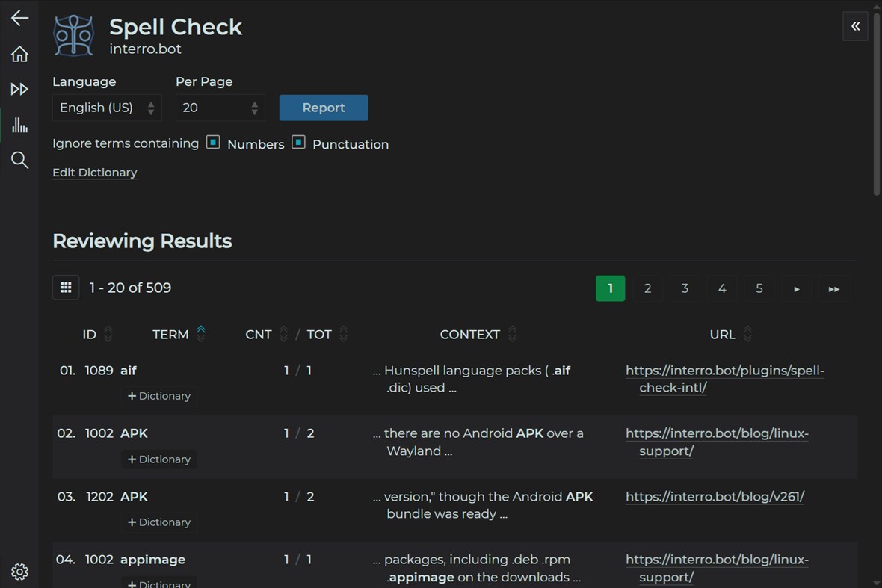
Task: Click the fast-forward crawl icon in sidebar
Action: point(19,89)
